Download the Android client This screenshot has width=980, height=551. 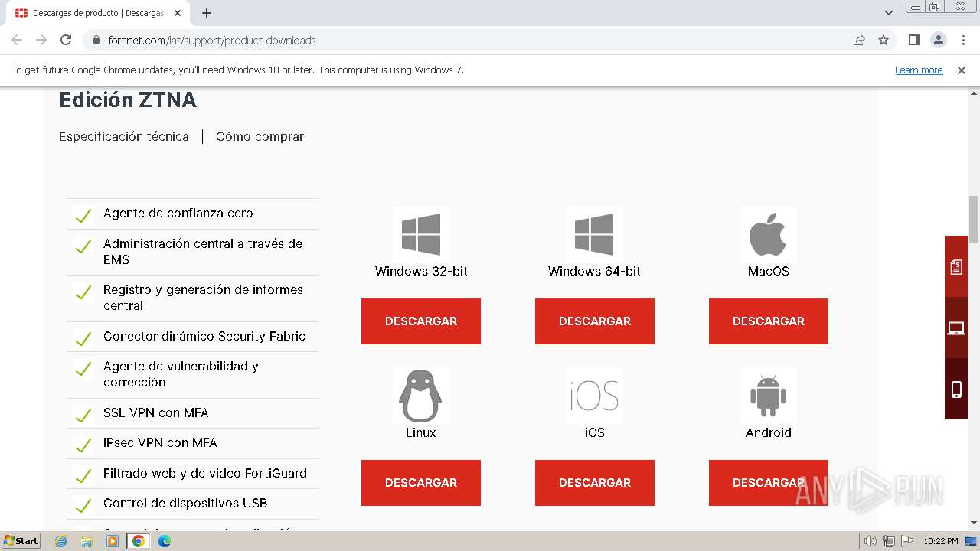tap(769, 483)
